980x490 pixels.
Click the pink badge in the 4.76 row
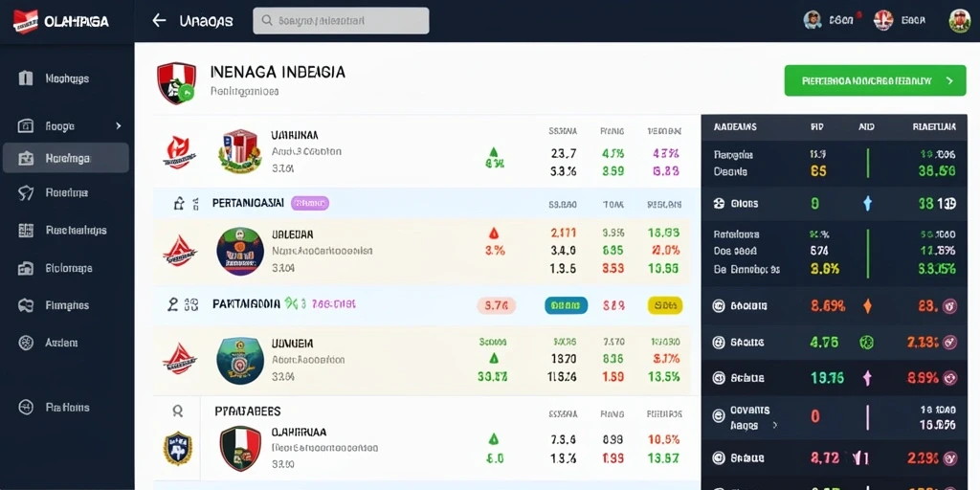949,342
